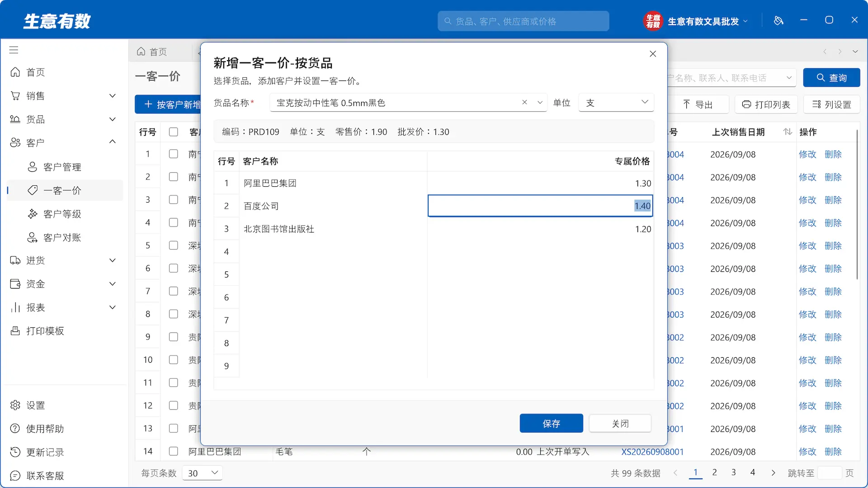The width and height of the screenshot is (868, 488).
Task: Expand the 报表 sidebar section
Action: 113,308
